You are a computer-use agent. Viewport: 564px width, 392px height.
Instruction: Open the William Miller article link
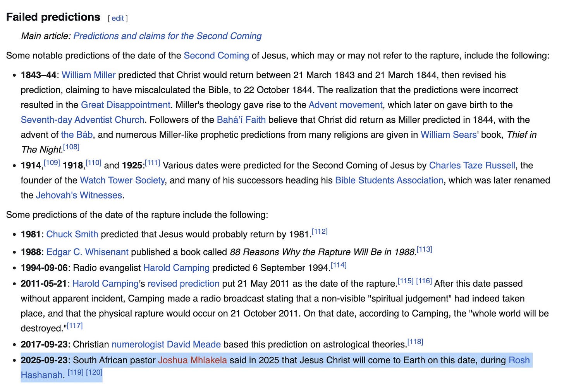pyautogui.click(x=88, y=75)
